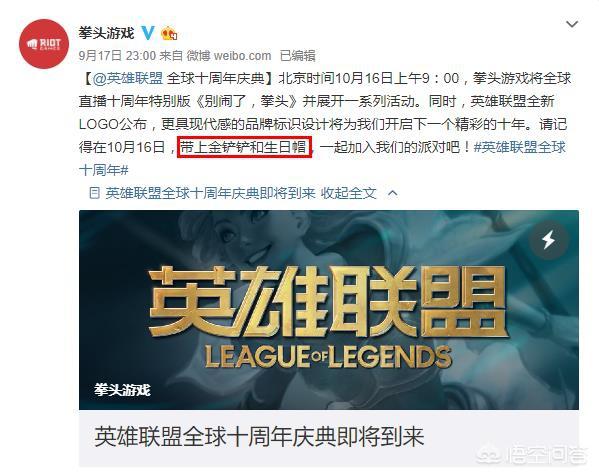Screen dimensions: 599x476
Task: Open the @英雄联盟 mention link
Action: [x=128, y=78]
